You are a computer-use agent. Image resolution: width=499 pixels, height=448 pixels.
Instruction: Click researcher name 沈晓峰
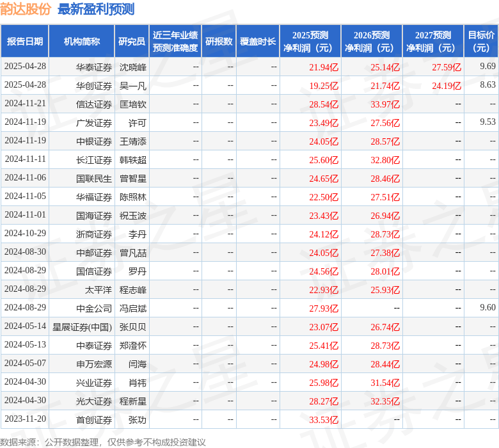(x=133, y=67)
